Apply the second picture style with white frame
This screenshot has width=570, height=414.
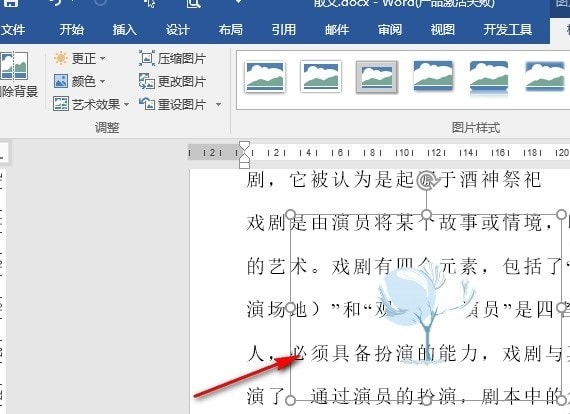point(321,77)
